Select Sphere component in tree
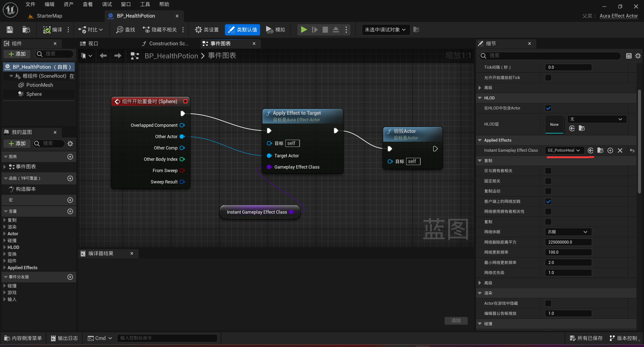Viewport: 644px width, 347px height. pyautogui.click(x=34, y=94)
